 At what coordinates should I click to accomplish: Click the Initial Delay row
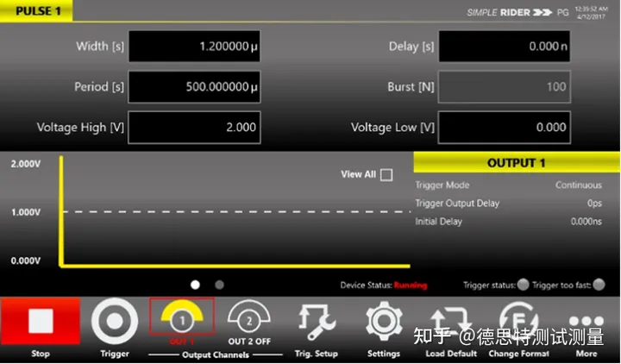click(x=508, y=222)
